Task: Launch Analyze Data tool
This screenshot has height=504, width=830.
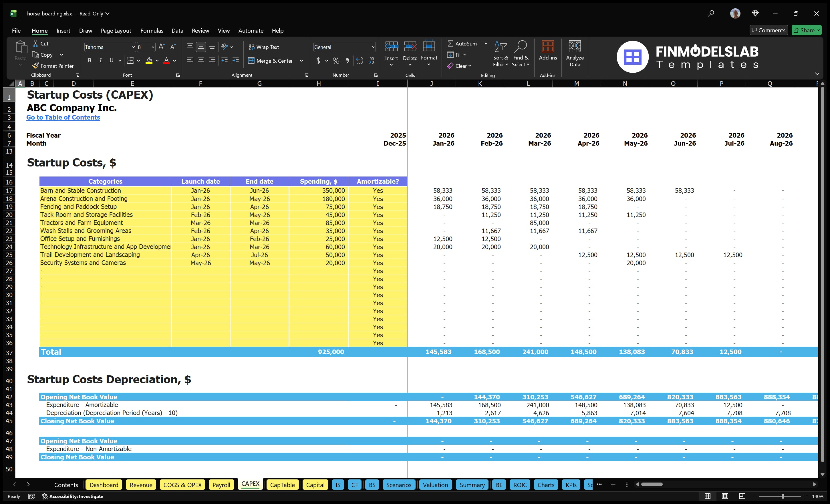Action: (575, 53)
